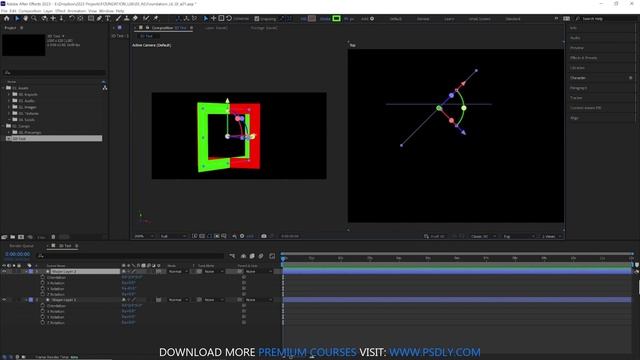The image size is (640, 360).
Task: Select the Roto Brush tool
Action: point(146,18)
